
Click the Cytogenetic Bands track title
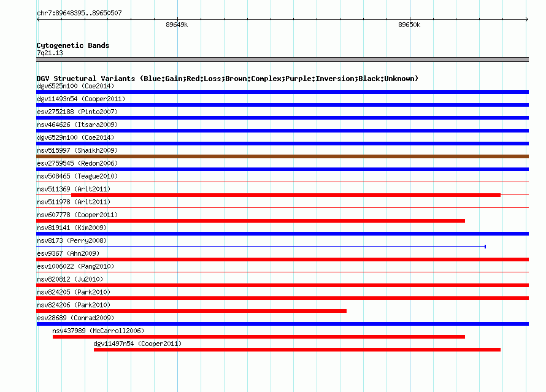pyautogui.click(x=73, y=45)
